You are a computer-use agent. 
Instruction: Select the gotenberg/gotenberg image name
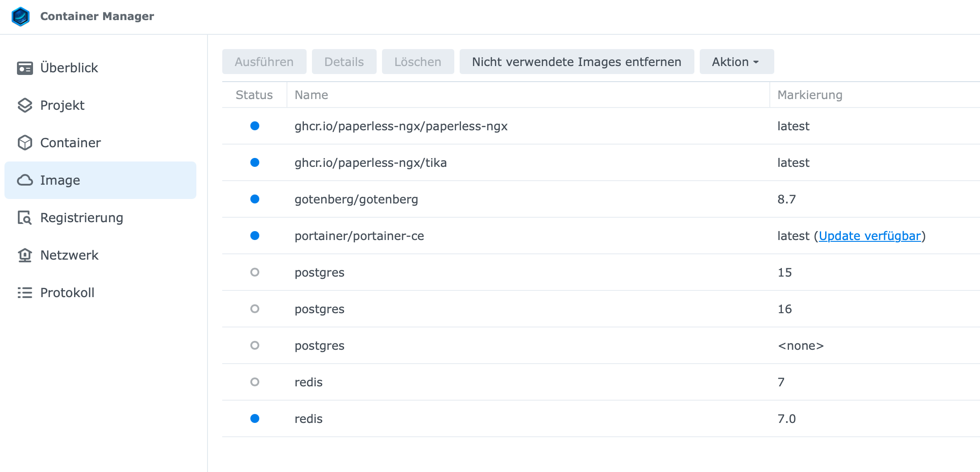356,199
